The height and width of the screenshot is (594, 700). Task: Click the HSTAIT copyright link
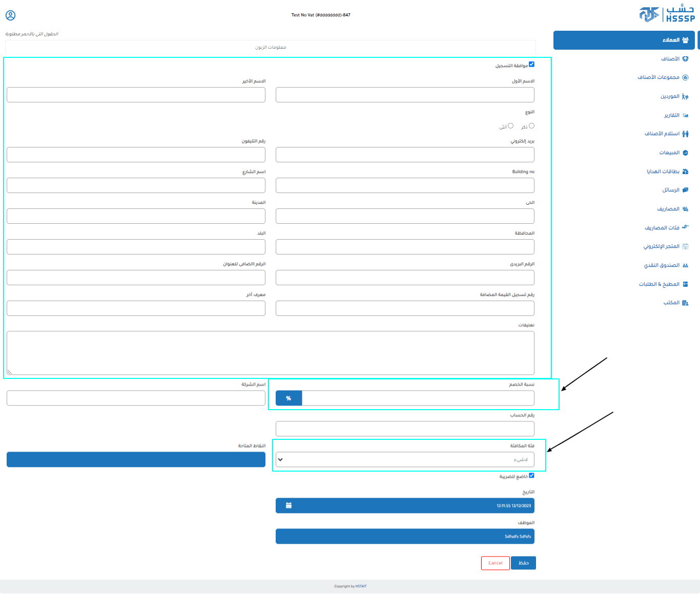pos(361,586)
